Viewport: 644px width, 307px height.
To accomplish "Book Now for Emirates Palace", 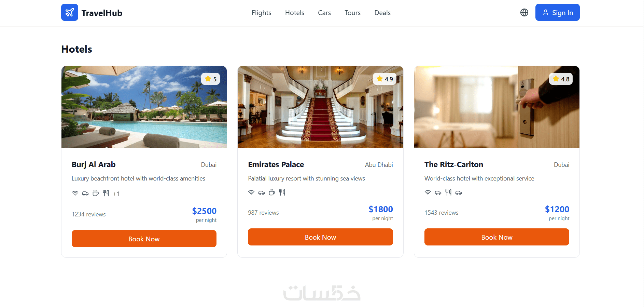I will (x=320, y=237).
